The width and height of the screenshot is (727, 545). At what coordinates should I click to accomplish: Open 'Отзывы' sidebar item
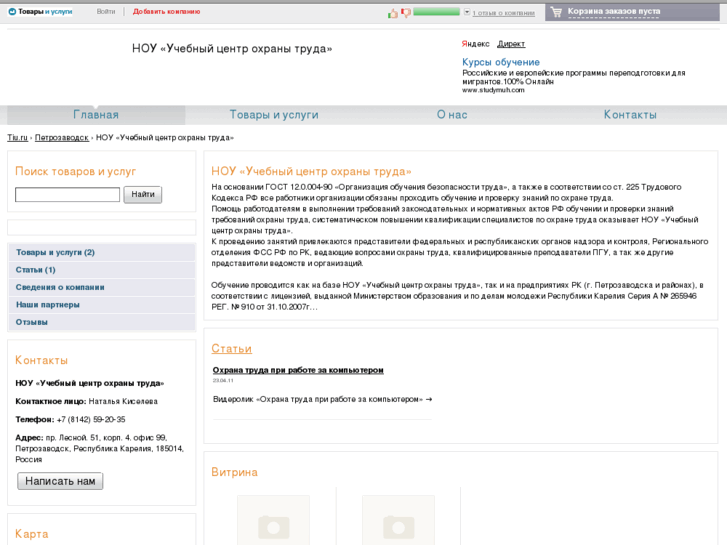pos(102,322)
